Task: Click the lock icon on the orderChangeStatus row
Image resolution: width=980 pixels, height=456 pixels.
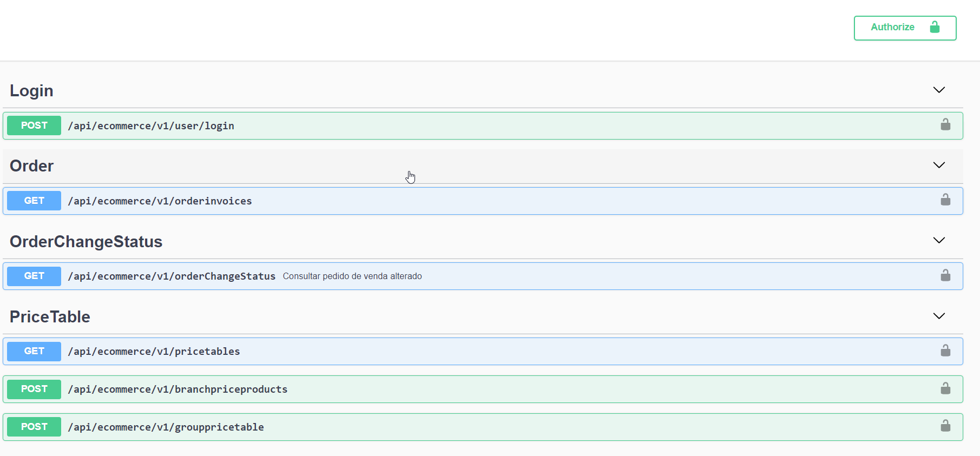Action: (x=945, y=276)
